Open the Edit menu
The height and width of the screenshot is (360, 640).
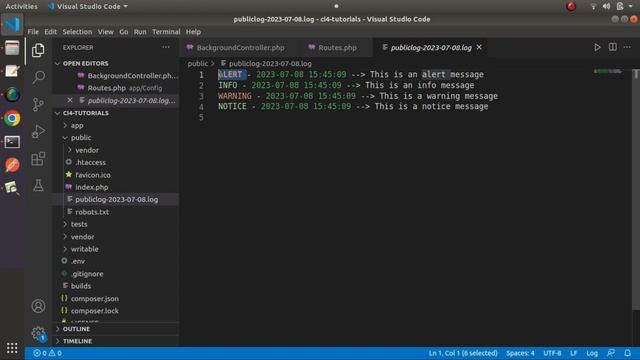pos(51,32)
